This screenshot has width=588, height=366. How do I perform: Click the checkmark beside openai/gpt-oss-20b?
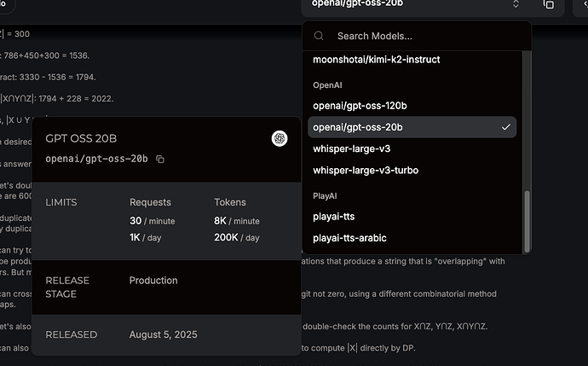pos(506,127)
